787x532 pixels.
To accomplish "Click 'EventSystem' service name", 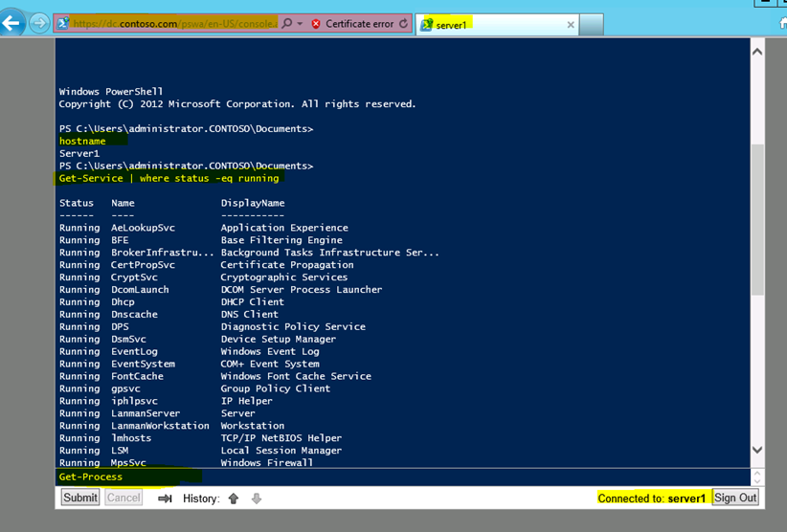I will coord(143,364).
